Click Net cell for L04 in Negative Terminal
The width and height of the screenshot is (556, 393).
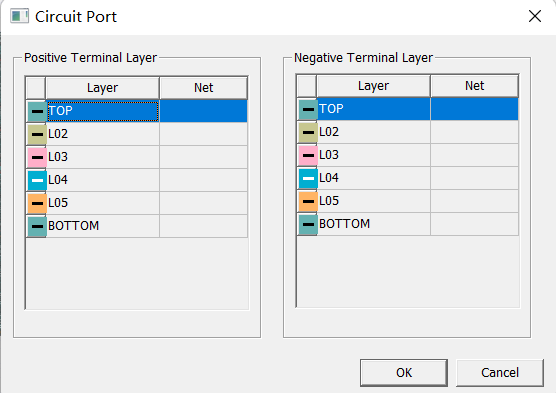click(474, 178)
